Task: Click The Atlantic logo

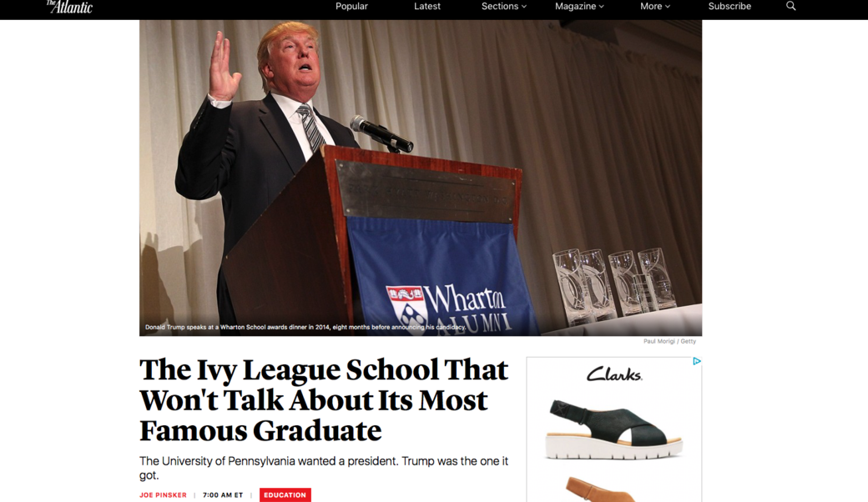Action: 69,7
